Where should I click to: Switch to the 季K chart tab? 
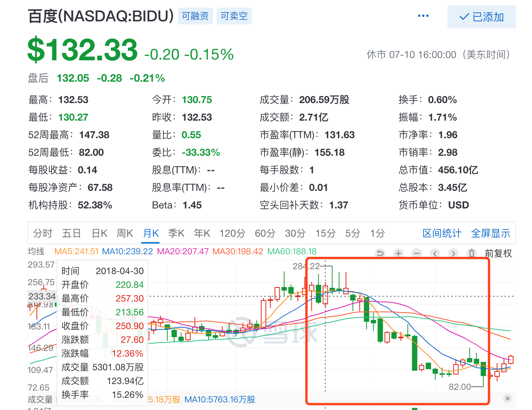[x=176, y=233]
